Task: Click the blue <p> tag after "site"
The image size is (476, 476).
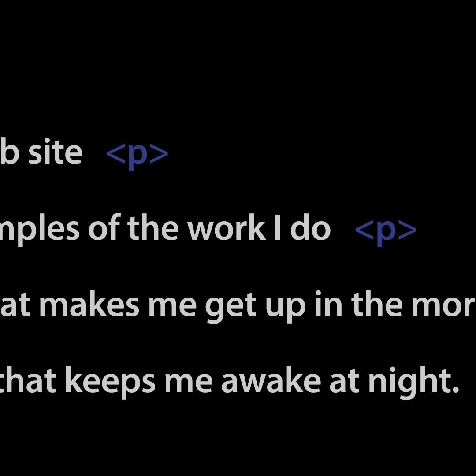Action: pyautogui.click(x=138, y=154)
